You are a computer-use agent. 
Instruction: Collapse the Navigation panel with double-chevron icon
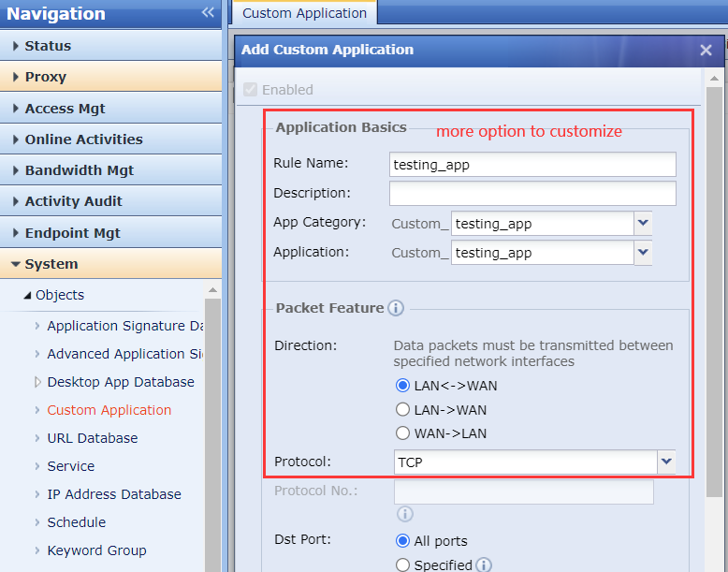[208, 13]
